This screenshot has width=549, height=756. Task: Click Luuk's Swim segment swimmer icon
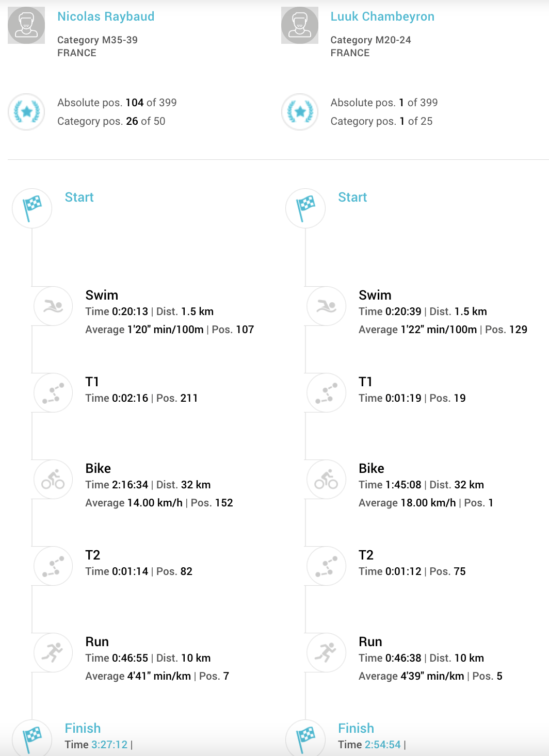coord(327,306)
